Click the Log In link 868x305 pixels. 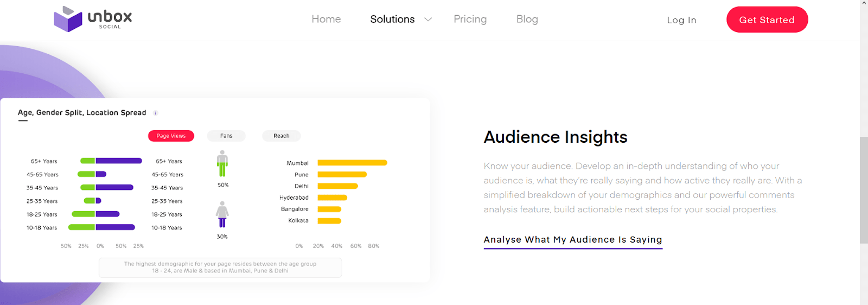(x=681, y=20)
